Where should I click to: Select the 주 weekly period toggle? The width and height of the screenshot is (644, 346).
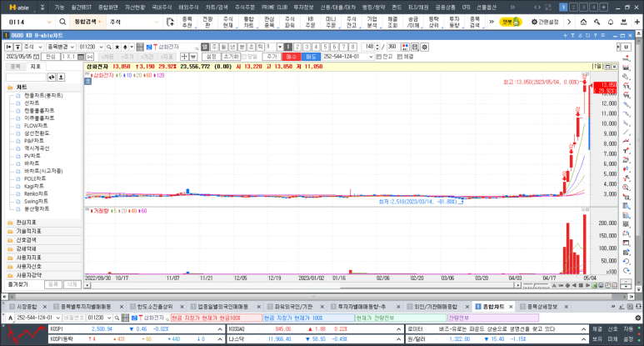pos(214,47)
